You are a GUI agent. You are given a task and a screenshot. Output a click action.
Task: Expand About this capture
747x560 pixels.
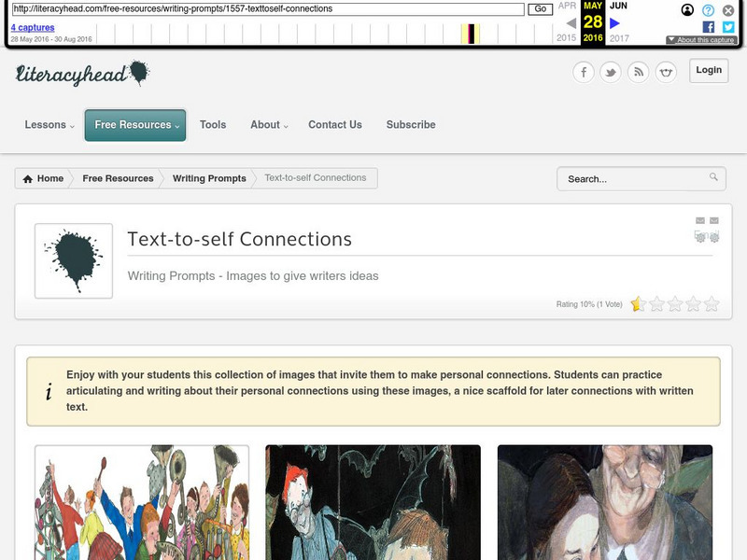pyautogui.click(x=702, y=40)
